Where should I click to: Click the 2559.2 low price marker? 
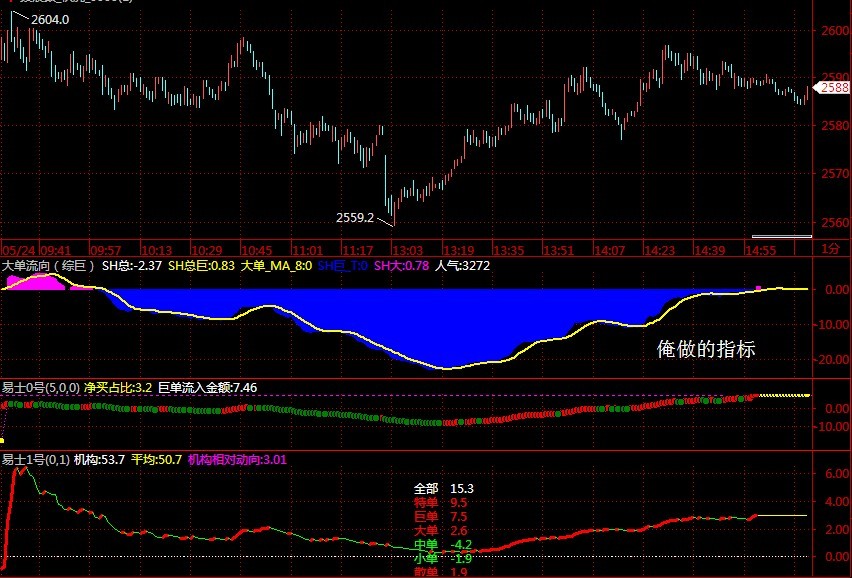(355, 216)
